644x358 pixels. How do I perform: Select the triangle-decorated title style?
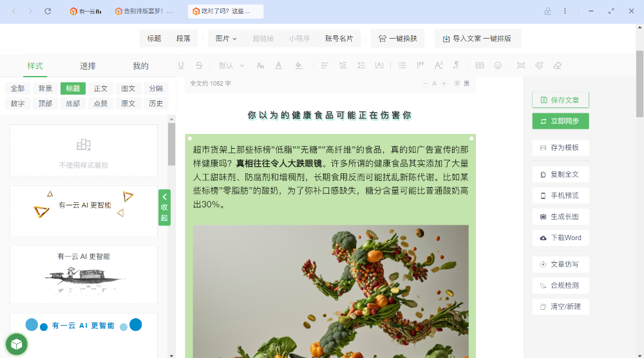tap(84, 211)
